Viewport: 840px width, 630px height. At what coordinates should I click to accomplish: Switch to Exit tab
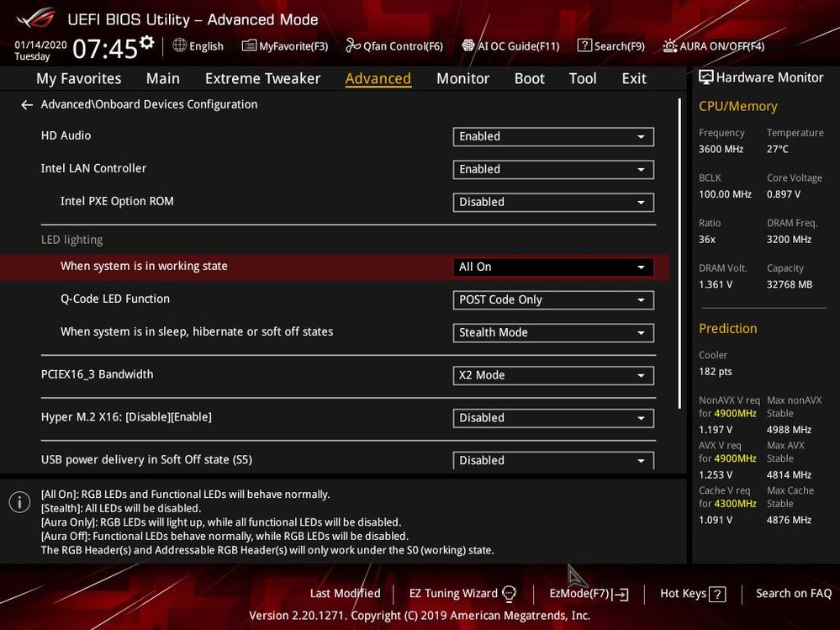pyautogui.click(x=634, y=79)
